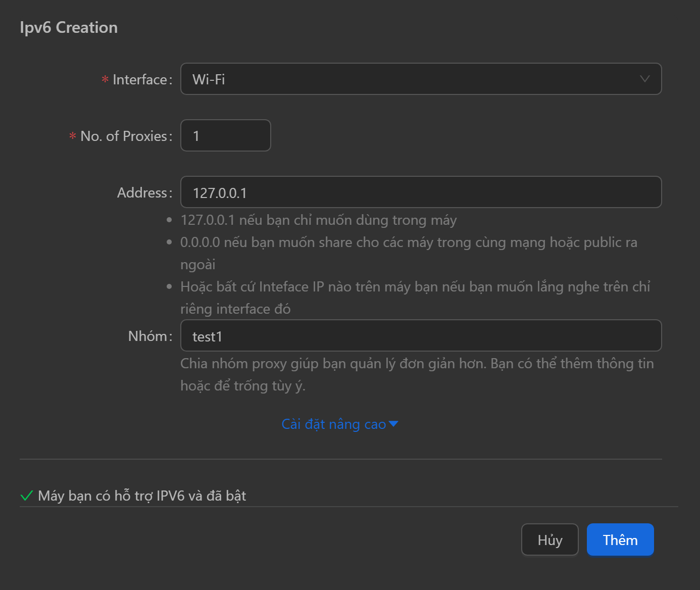This screenshot has width=700, height=590.
Task: Click the chevron arrow in Interface dropdown
Action: [644, 79]
